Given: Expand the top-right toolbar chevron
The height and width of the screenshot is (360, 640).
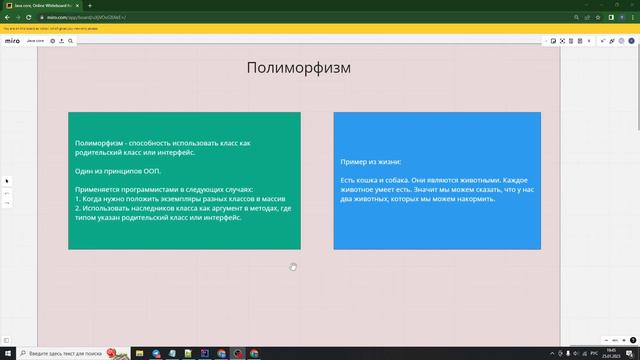Looking at the screenshot, I should click(589, 41).
